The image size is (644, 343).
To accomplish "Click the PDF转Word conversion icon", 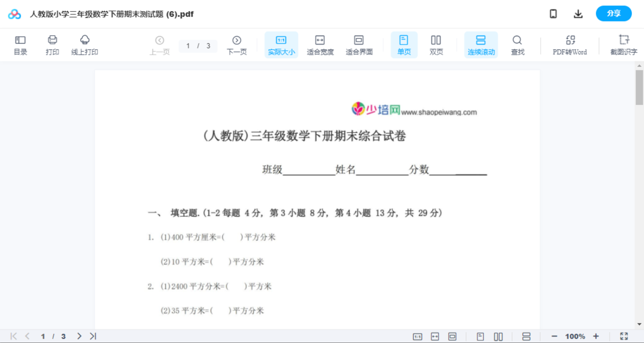I will coord(569,45).
